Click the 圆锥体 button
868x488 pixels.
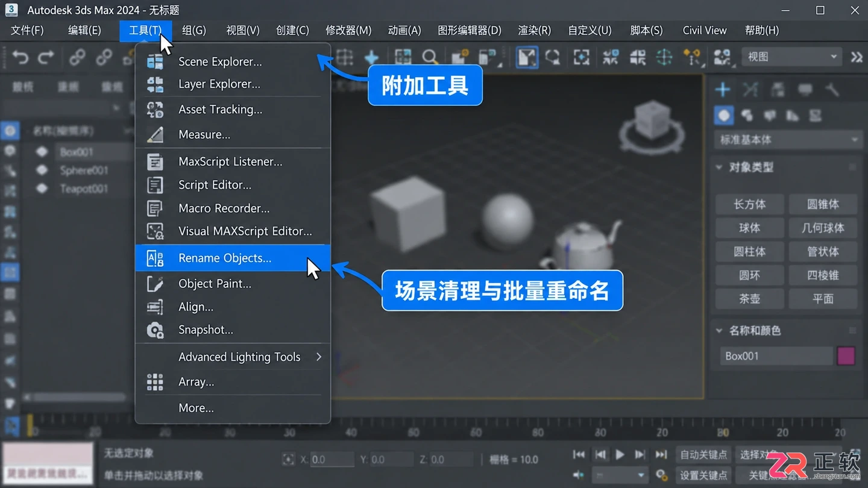[x=823, y=204]
